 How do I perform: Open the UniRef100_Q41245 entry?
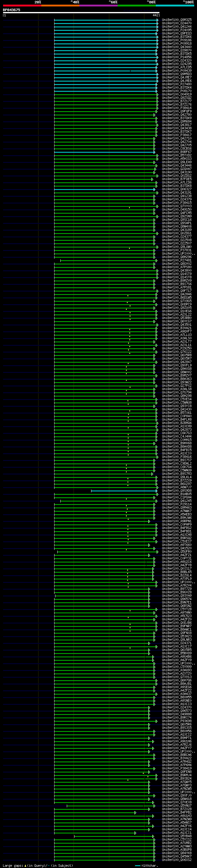pyautogui.click(x=177, y=501)
